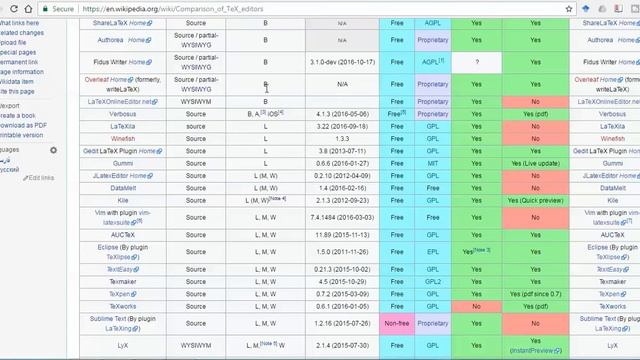Click EPL license link in Eclipse row

433,252
